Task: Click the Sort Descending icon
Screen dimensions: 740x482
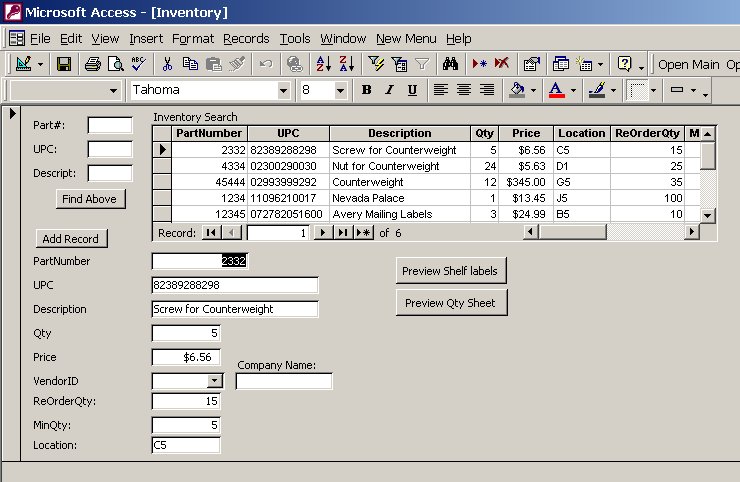Action: coord(346,65)
